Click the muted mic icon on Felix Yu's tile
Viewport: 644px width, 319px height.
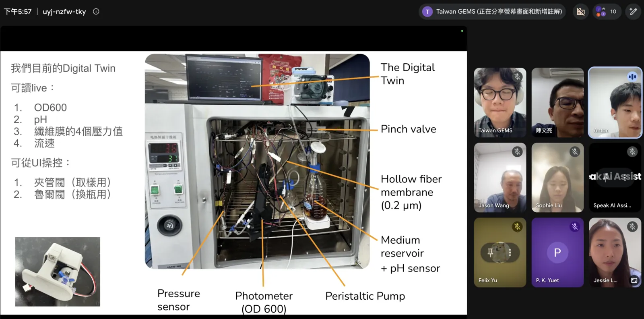tap(517, 227)
